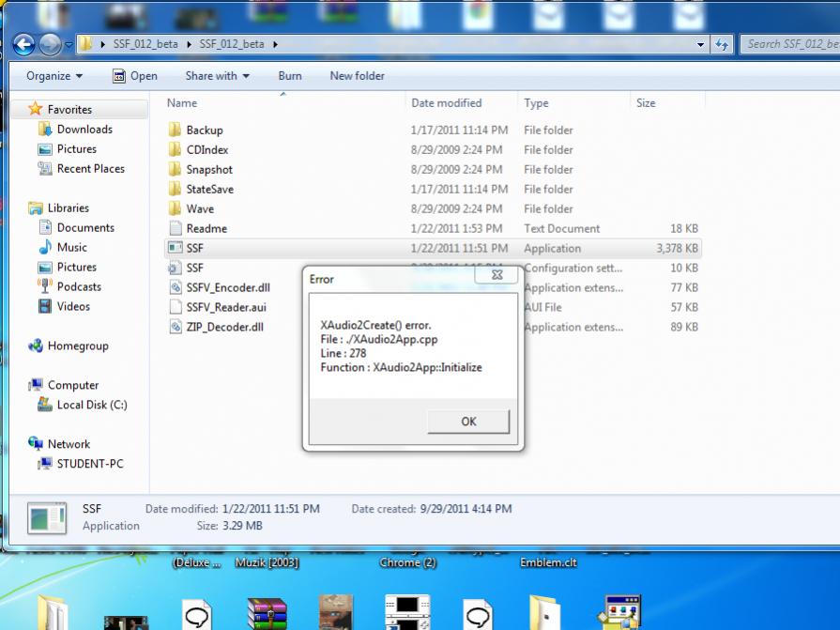Click Burn in the toolbar

(x=290, y=76)
